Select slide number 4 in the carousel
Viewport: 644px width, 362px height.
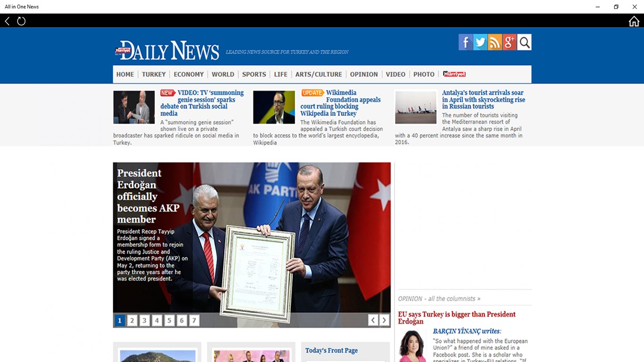157,320
